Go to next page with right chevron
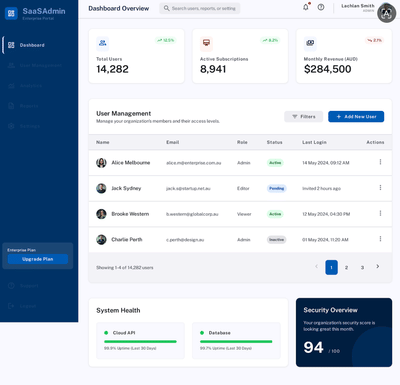 [378, 266]
